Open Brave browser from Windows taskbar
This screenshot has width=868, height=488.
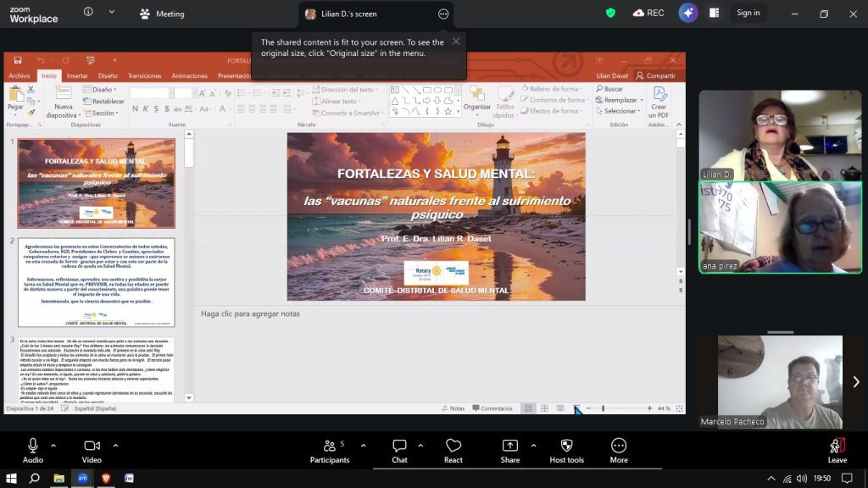click(x=106, y=478)
